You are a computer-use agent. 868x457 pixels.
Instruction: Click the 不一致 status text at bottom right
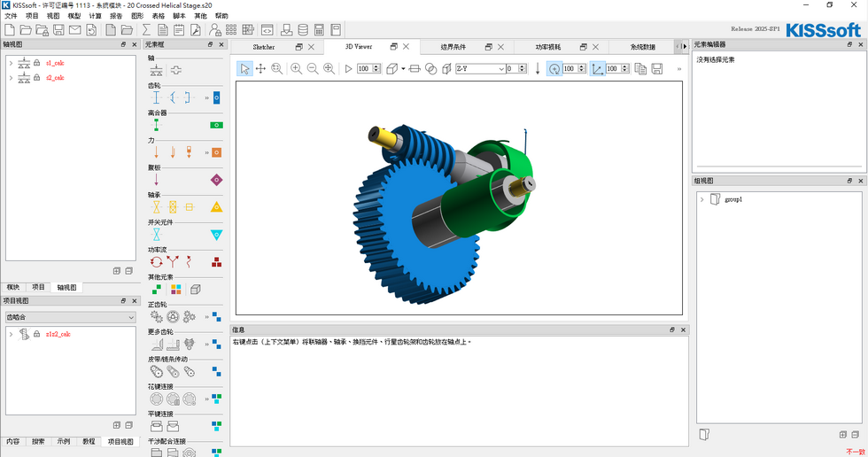[x=855, y=452]
